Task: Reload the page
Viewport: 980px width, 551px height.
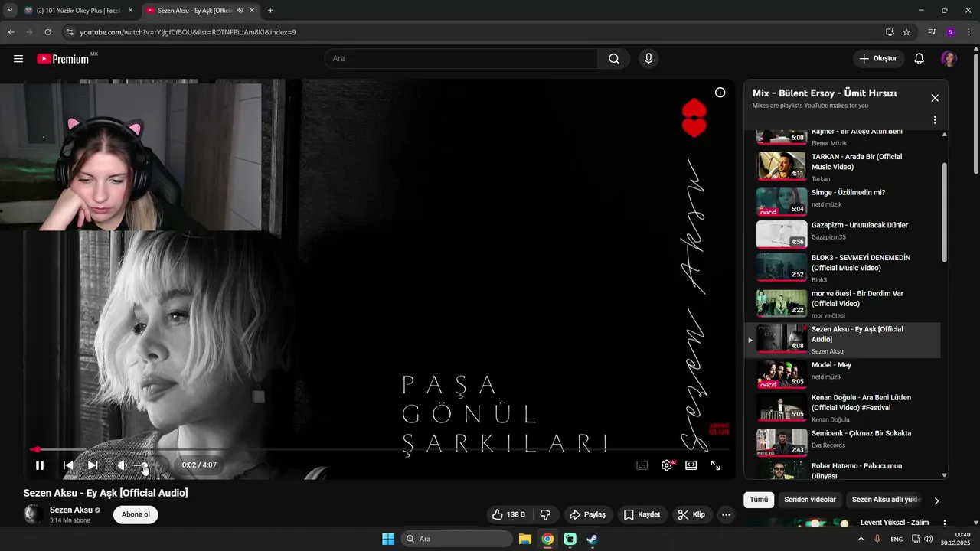Action: (47, 32)
